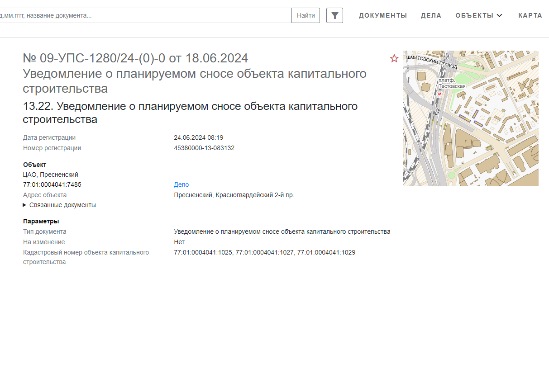Image resolution: width=549 pixels, height=392 pixels.
Task: Open the КАРТА menu item
Action: tap(530, 15)
